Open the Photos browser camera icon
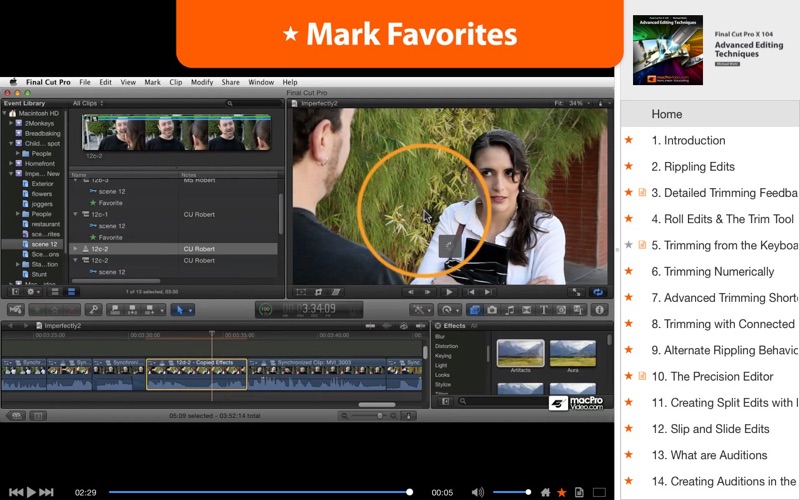The height and width of the screenshot is (500, 800). 492,310
